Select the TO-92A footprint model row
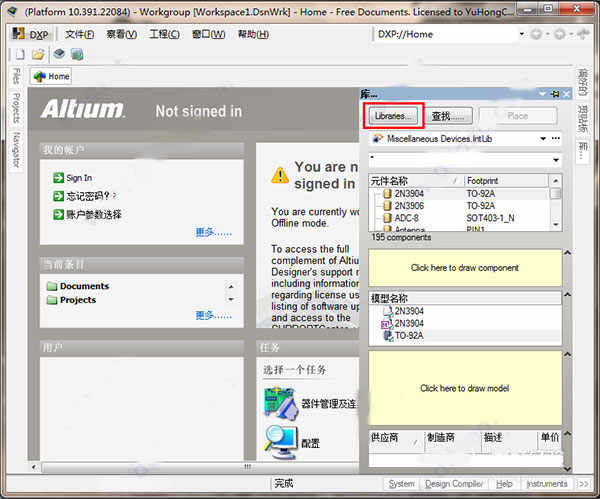The width and height of the screenshot is (600, 499). pyautogui.click(x=465, y=336)
